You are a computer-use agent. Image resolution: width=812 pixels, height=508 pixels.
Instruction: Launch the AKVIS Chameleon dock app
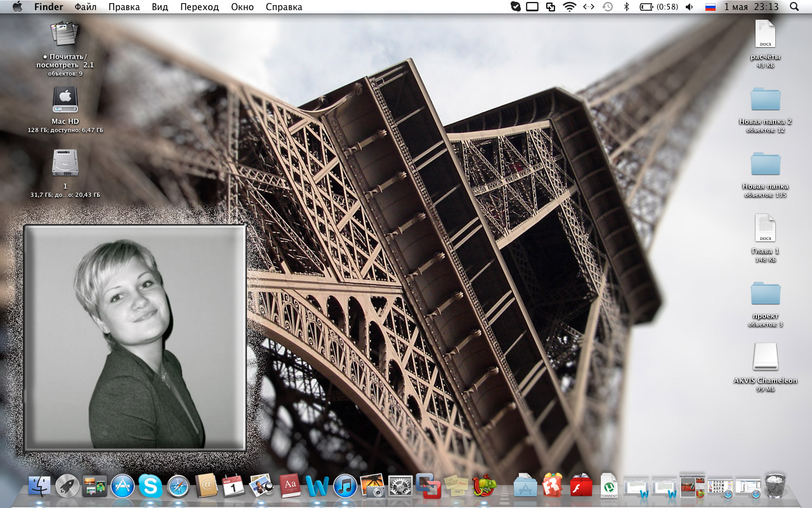(x=483, y=486)
